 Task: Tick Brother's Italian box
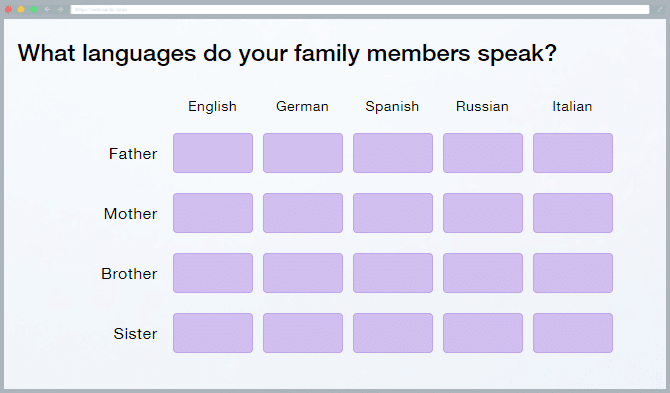pyautogui.click(x=573, y=273)
